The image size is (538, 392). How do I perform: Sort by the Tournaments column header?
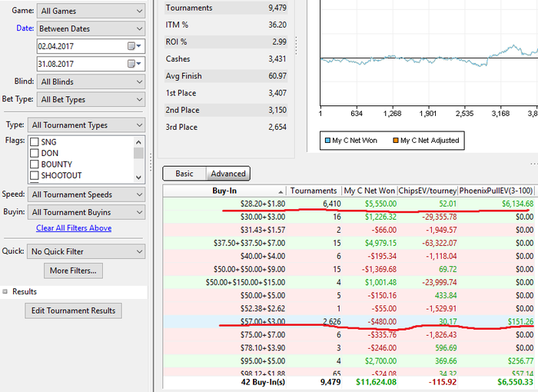point(314,191)
